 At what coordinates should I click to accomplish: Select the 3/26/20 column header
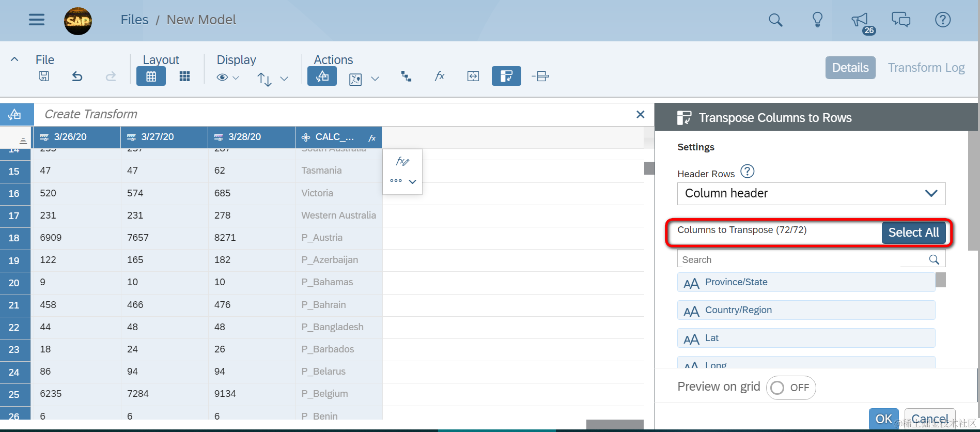point(76,137)
